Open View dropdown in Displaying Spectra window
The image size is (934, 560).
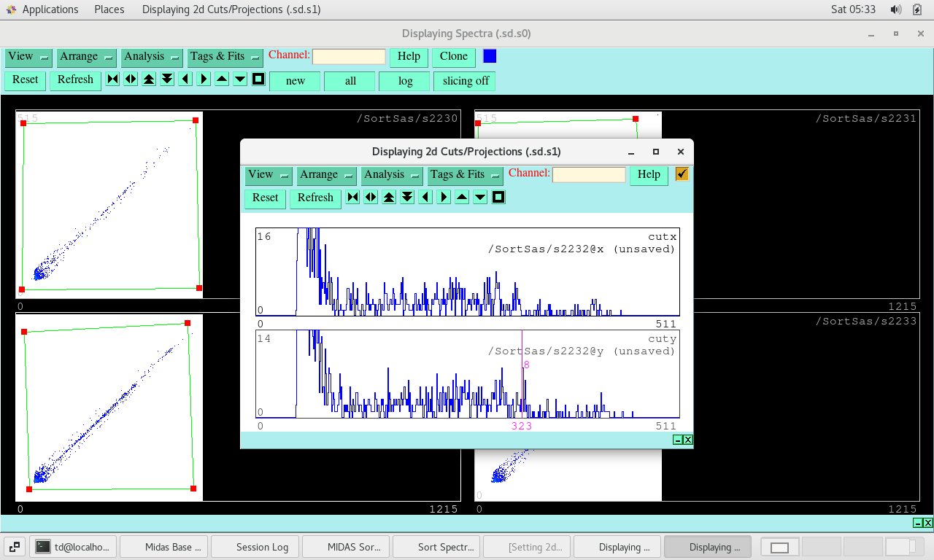pos(28,57)
